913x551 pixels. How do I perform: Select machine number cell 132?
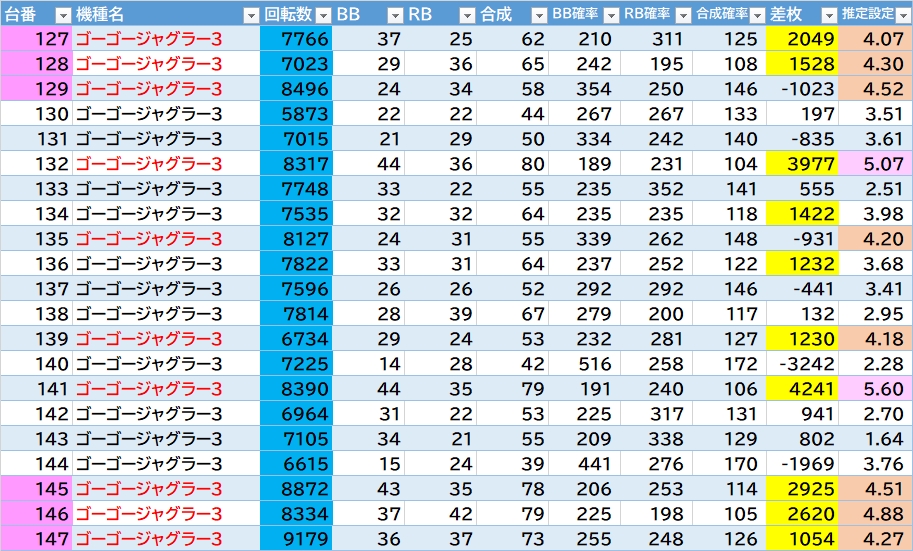[36, 164]
